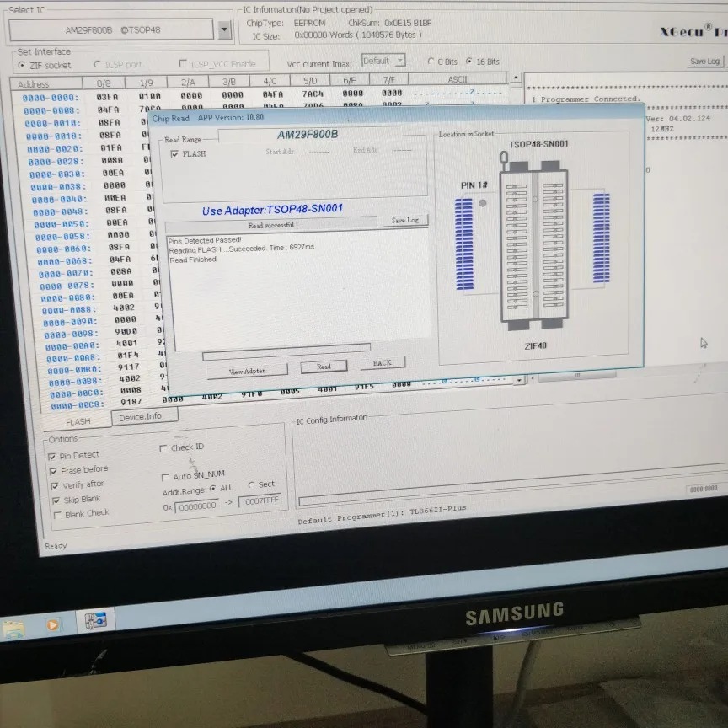Viewport: 728px width, 728px height.
Task: Toggle Erase before option
Action: coord(53,471)
